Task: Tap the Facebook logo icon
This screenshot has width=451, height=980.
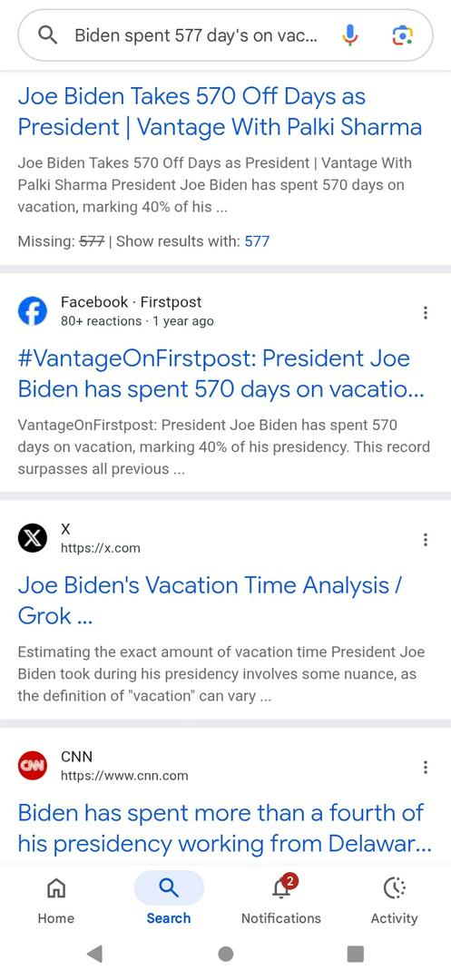Action: click(x=33, y=311)
